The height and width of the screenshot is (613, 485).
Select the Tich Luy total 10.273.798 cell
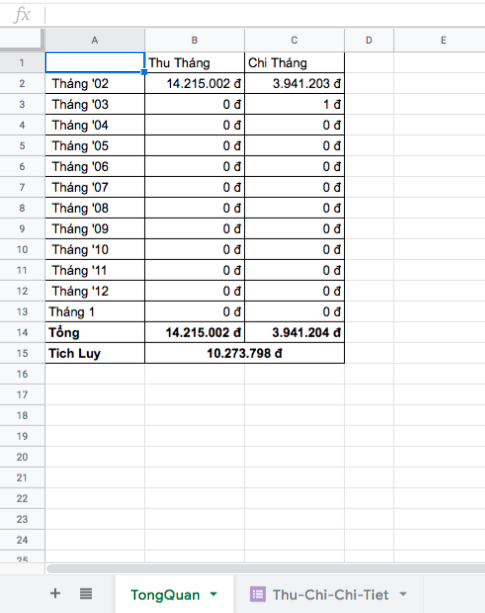point(244,353)
